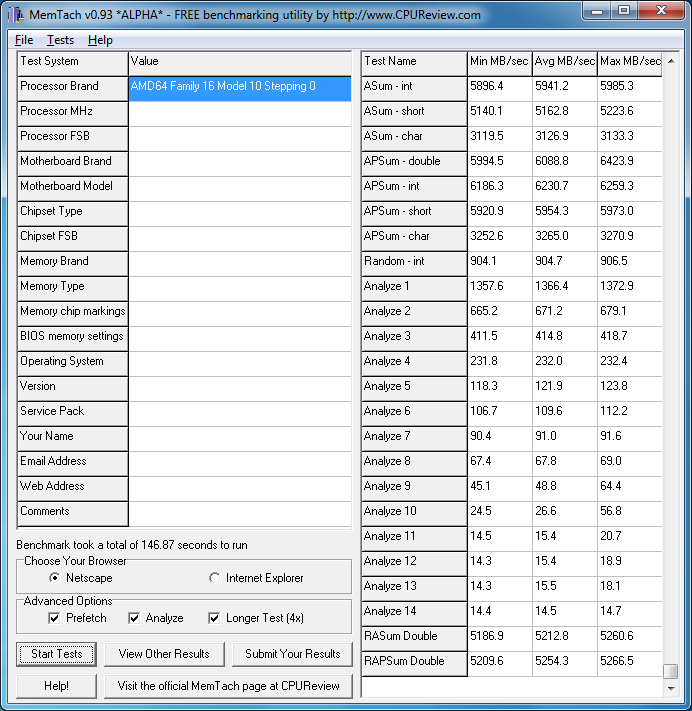The image size is (692, 711).
Task: Click the BIOS memory settings value field
Action: pyautogui.click(x=240, y=339)
